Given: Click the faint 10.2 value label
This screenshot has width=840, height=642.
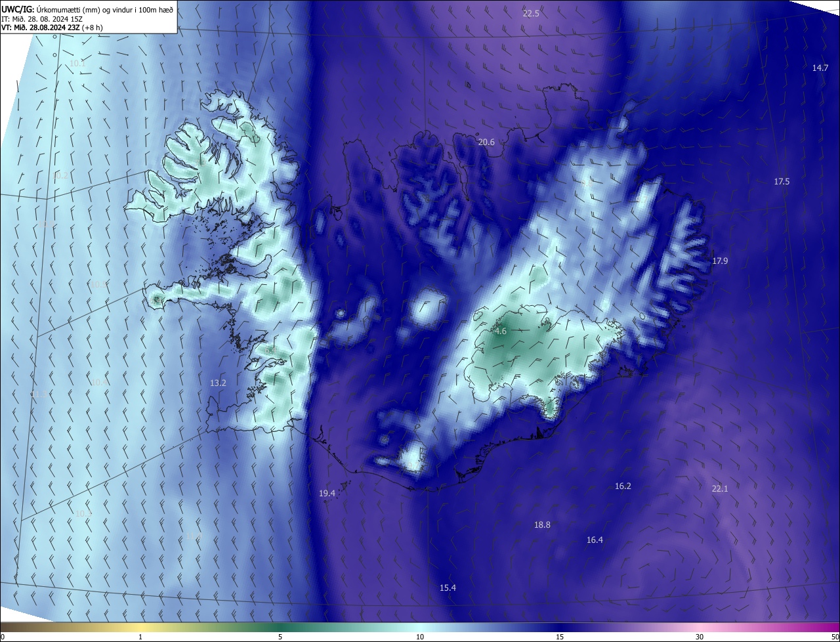Looking at the screenshot, I should point(60,176).
